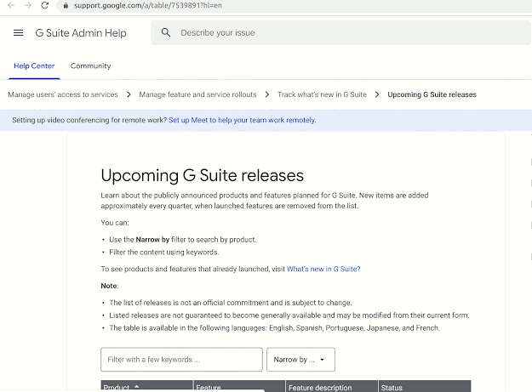Screen dimensions: 532x392
Task: Click the 'Feature description' column header
Action: [x=331, y=386]
